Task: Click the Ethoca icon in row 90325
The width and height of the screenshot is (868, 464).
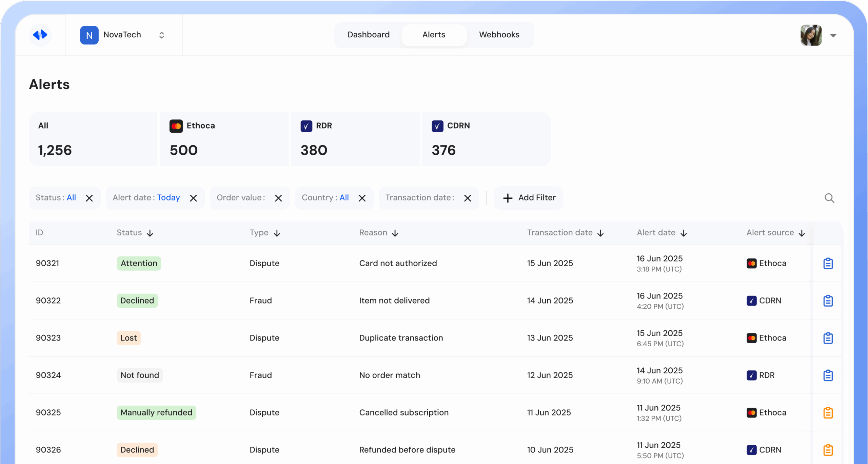Action: tap(752, 413)
